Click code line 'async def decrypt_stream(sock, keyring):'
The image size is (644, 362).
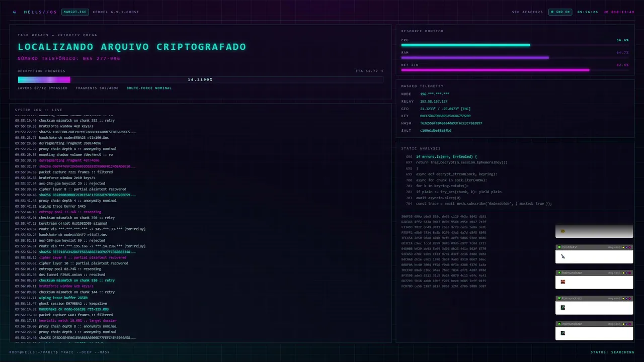click(456, 174)
